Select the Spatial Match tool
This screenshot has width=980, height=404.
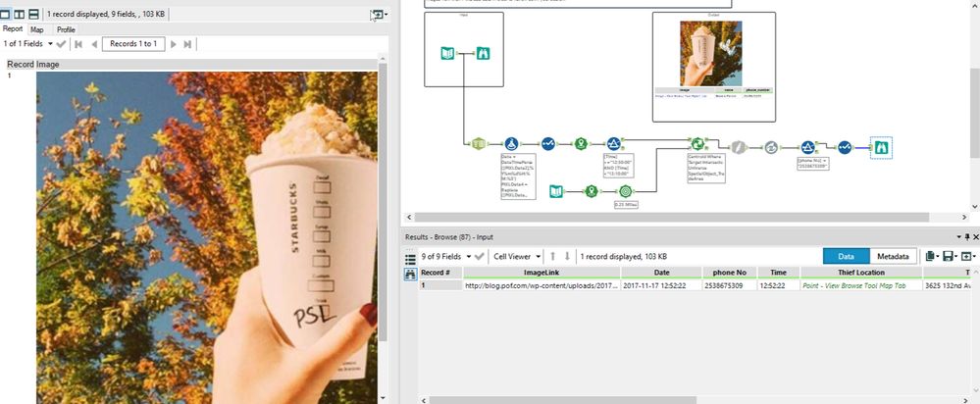tap(697, 144)
